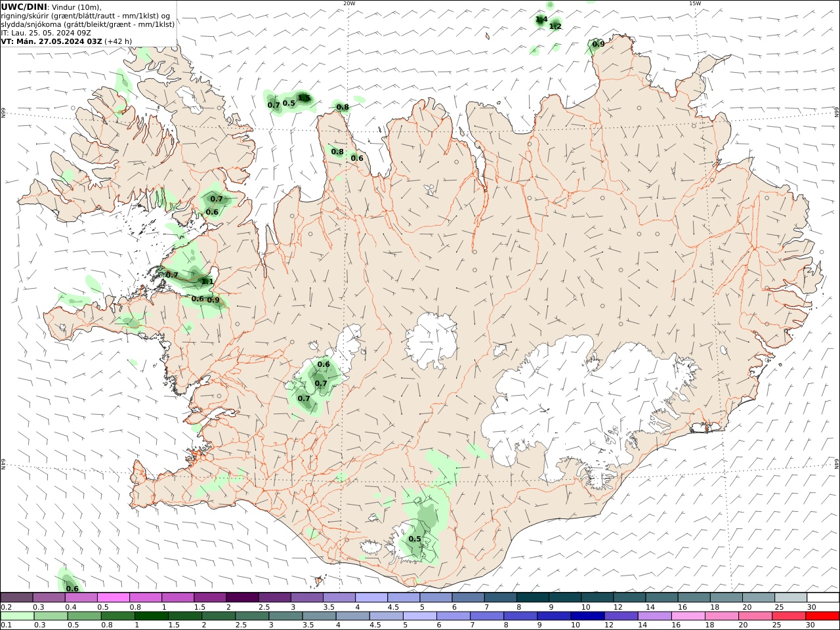Image resolution: width=840 pixels, height=630 pixels.
Task: Click the '0.2' label under the top legend row
Action: 6,607
